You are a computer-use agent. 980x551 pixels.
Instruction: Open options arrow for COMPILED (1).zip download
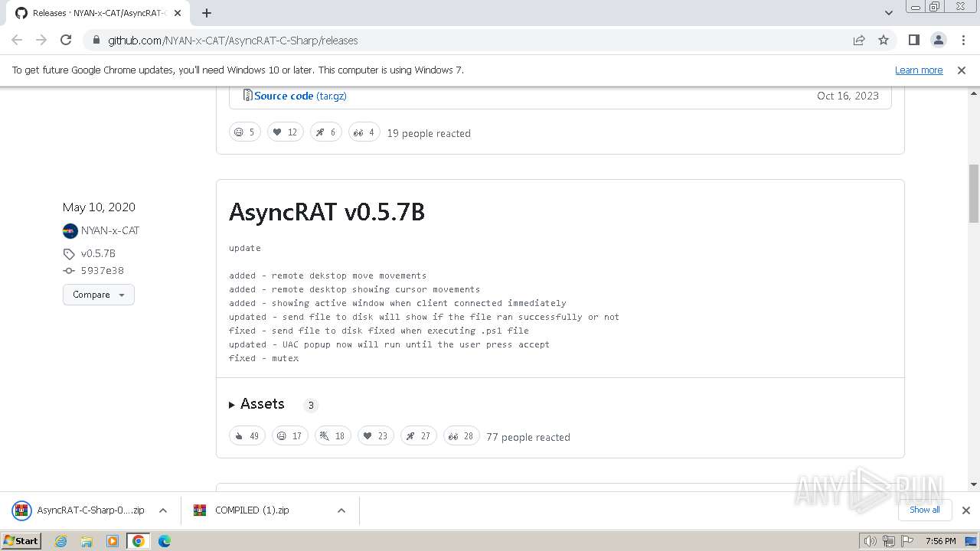341,510
